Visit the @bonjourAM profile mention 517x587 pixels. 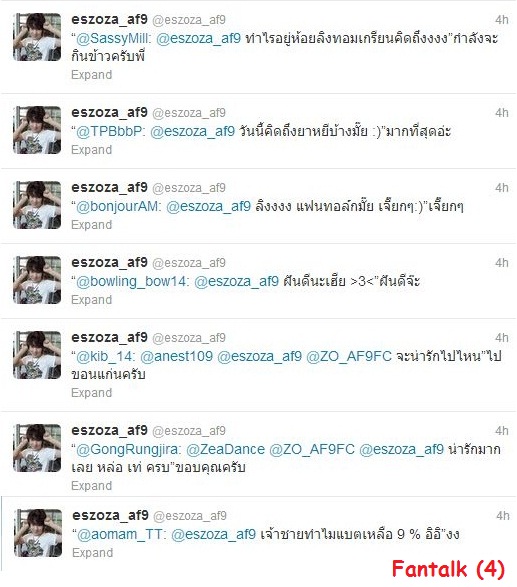point(117,206)
